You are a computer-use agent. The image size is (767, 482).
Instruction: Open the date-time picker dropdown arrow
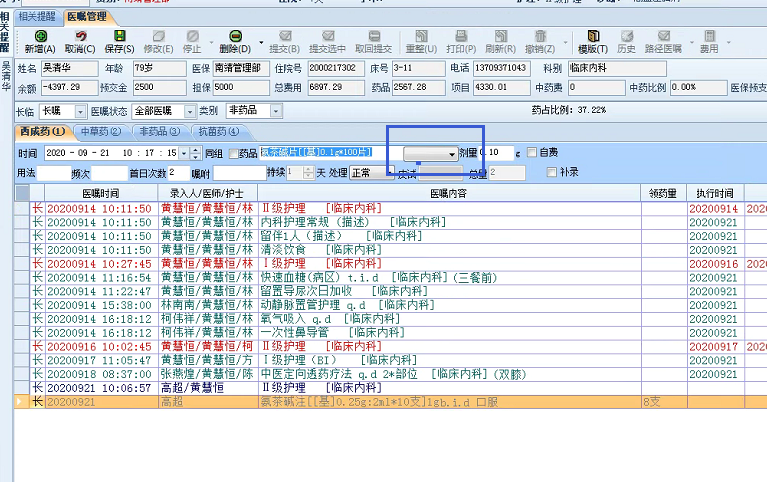click(184, 153)
